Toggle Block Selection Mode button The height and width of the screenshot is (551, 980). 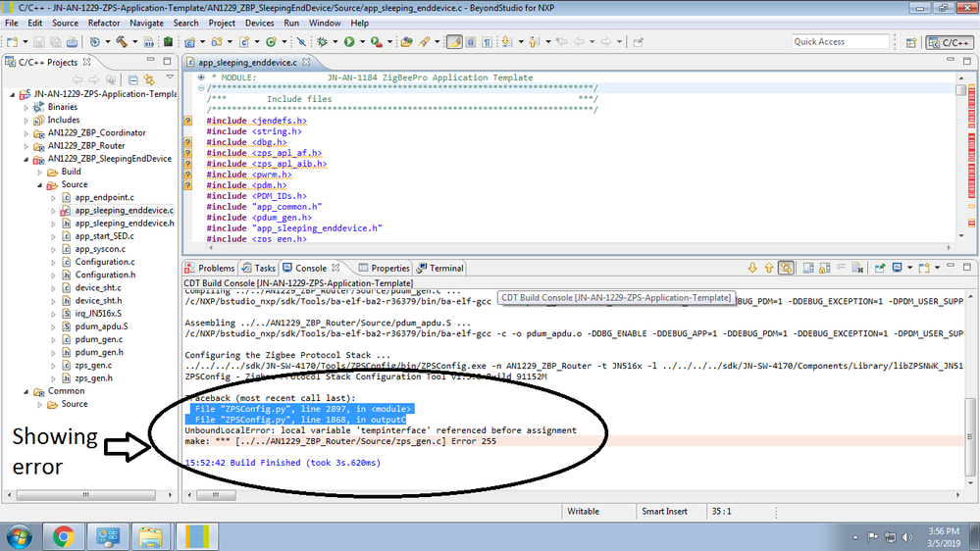[x=471, y=42]
